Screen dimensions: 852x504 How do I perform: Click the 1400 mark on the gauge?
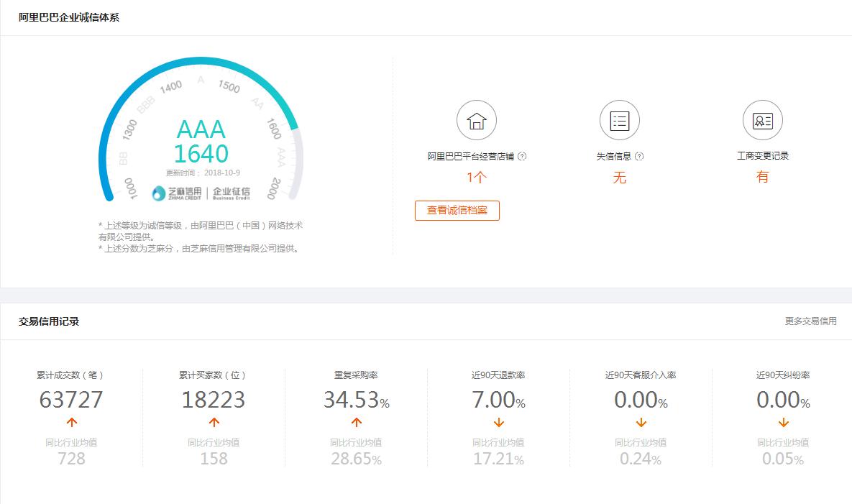(x=170, y=87)
